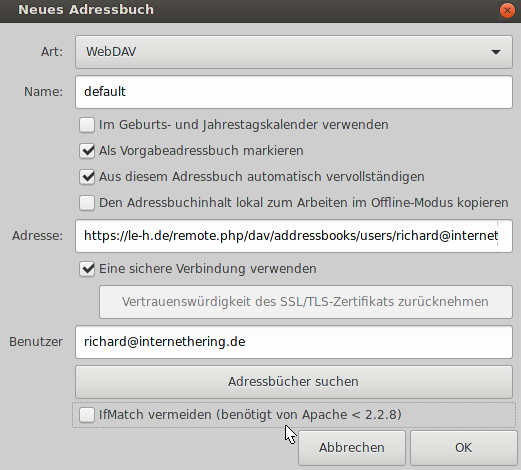This screenshot has width=521, height=470.
Task: Click the Benutzer label
Action: pos(36,342)
